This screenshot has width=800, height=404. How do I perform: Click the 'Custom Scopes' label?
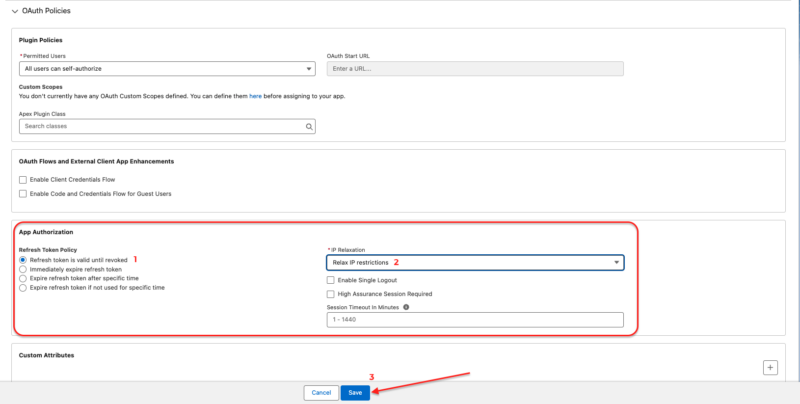tap(40, 87)
